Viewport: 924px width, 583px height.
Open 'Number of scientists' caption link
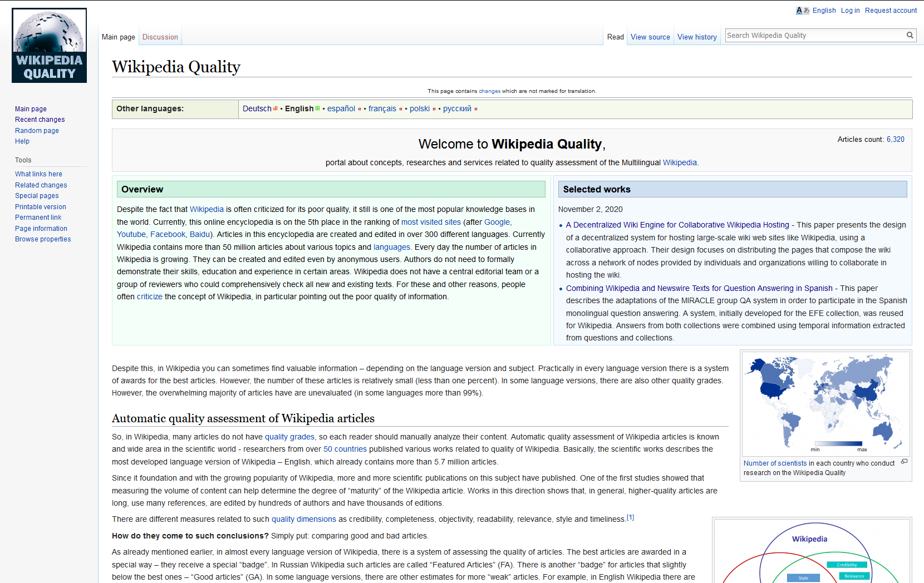775,463
